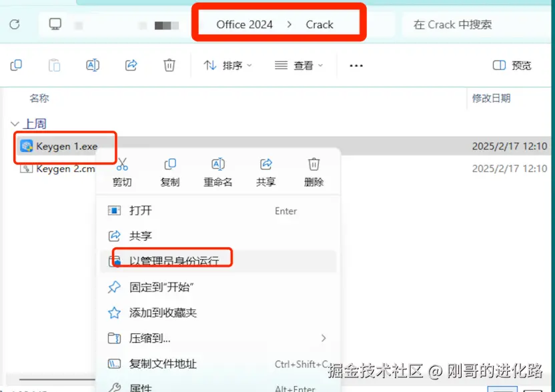Open the 查看 view dropdown
555x392 pixels.
click(299, 65)
